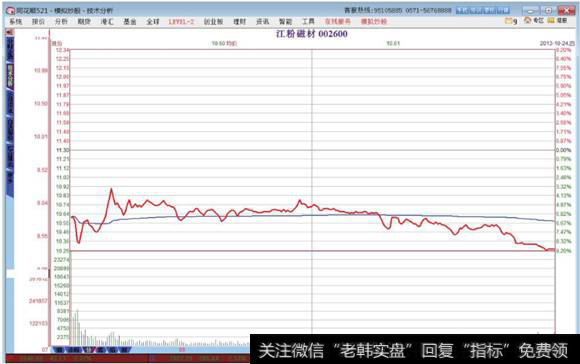Viewport: 580px width, 364px height.
Task: Click the 23274 volume axis label
Action: click(x=62, y=260)
